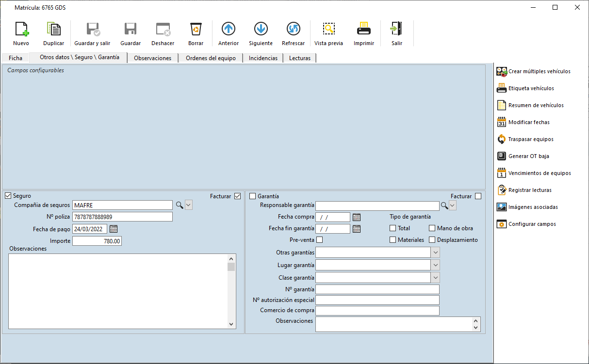
Task: Open the Otras garantías dropdown
Action: (x=435, y=253)
